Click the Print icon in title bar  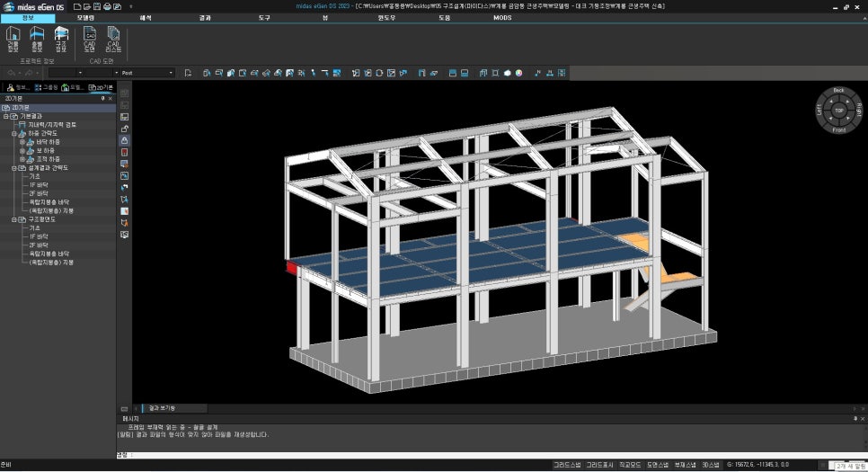[107, 6]
